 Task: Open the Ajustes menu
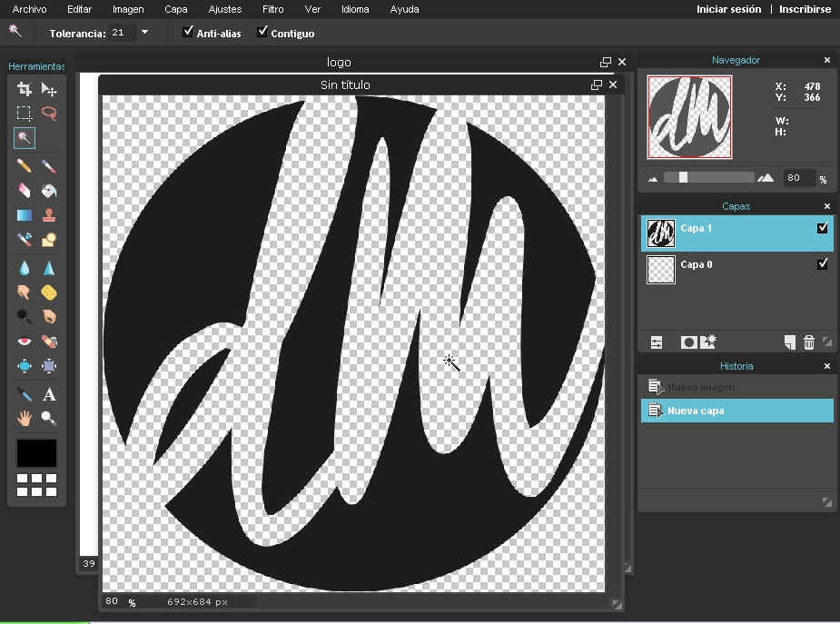[225, 9]
